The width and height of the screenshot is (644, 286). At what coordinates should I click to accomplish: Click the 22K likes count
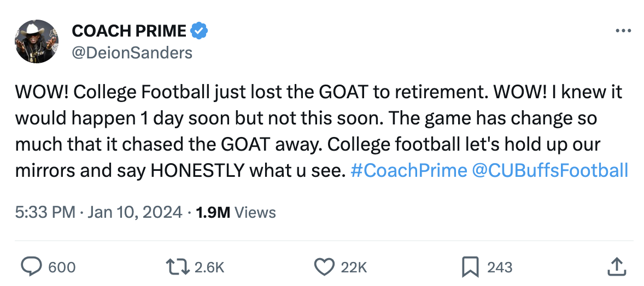click(x=354, y=267)
